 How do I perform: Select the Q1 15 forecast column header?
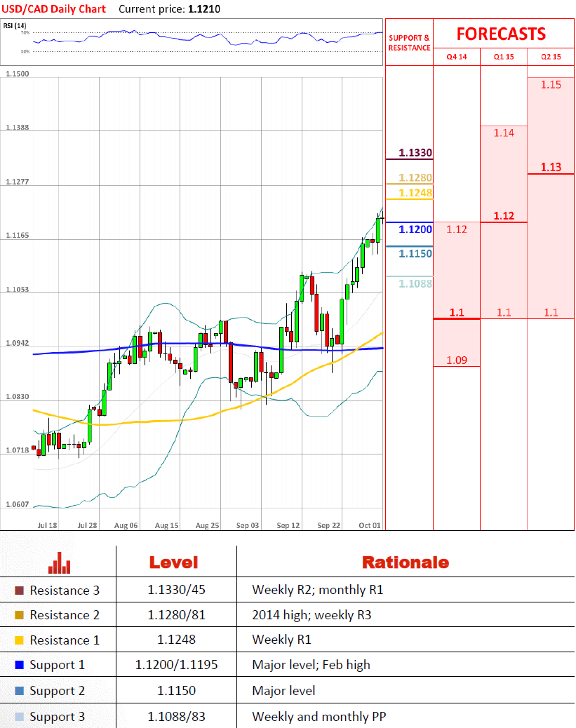(504, 57)
